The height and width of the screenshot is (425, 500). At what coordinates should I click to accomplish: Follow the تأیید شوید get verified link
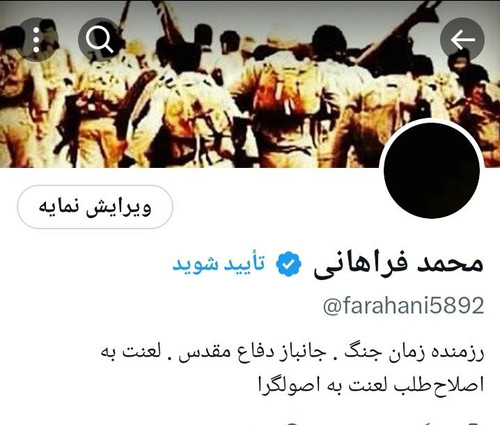(219, 264)
